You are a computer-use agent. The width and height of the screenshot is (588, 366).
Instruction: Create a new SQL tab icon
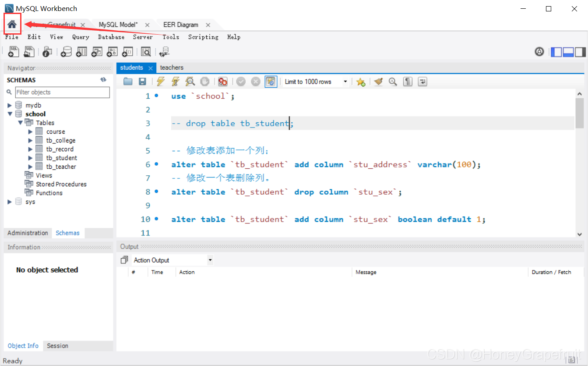tap(14, 52)
